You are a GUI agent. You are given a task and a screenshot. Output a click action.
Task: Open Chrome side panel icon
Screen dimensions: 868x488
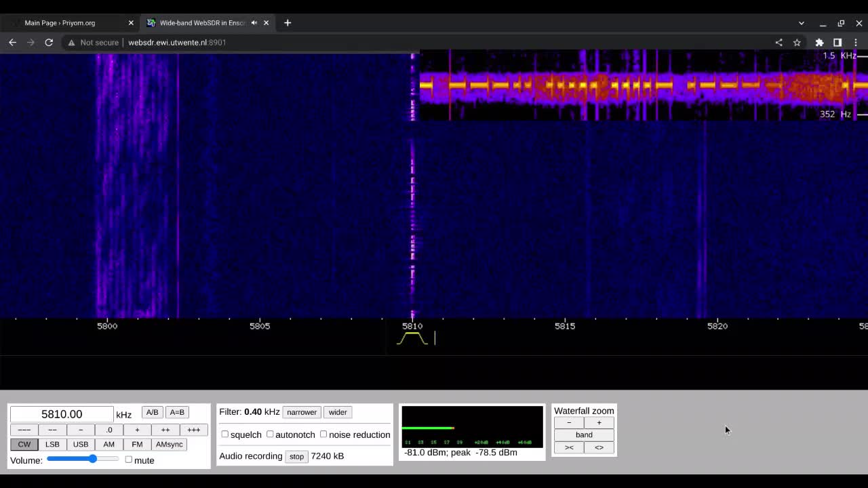click(x=837, y=42)
